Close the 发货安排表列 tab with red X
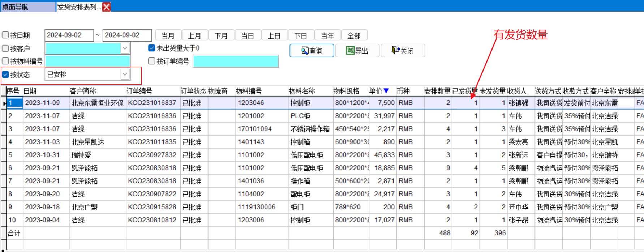Screen dimensions: 644x252 [x=107, y=7]
